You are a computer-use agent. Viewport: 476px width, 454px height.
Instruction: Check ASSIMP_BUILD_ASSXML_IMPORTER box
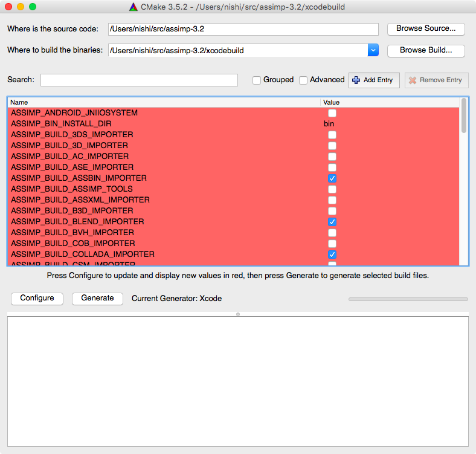click(332, 200)
